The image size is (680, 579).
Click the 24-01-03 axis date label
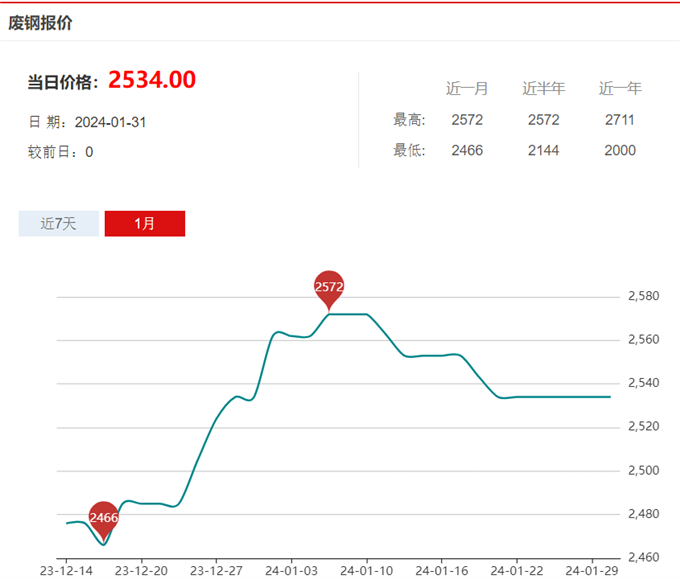pos(291,571)
